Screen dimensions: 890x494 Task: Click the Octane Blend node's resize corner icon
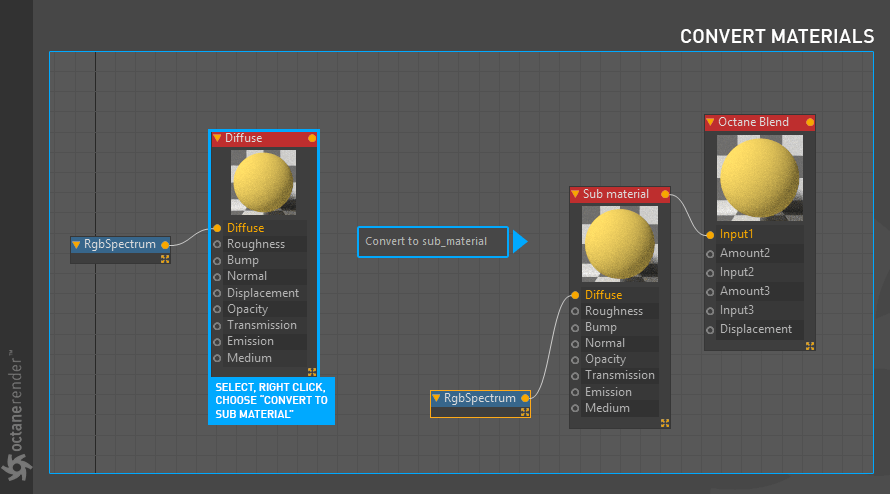coord(810,346)
